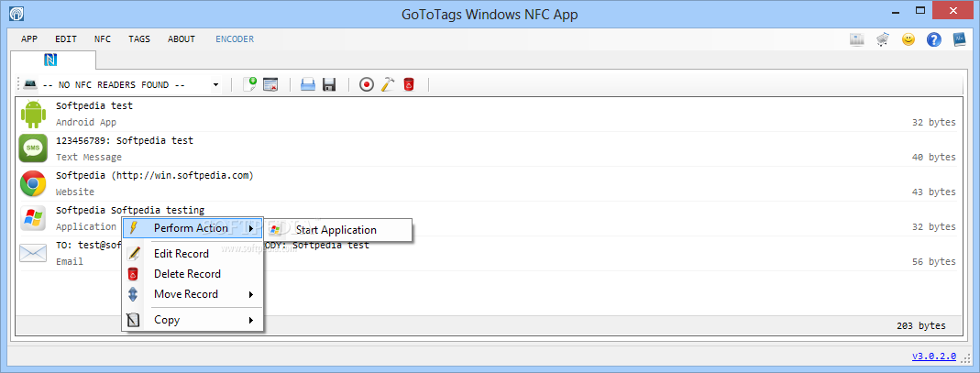Click the 'Website' type label
Viewport: 980px width, 373px height.
tap(75, 192)
